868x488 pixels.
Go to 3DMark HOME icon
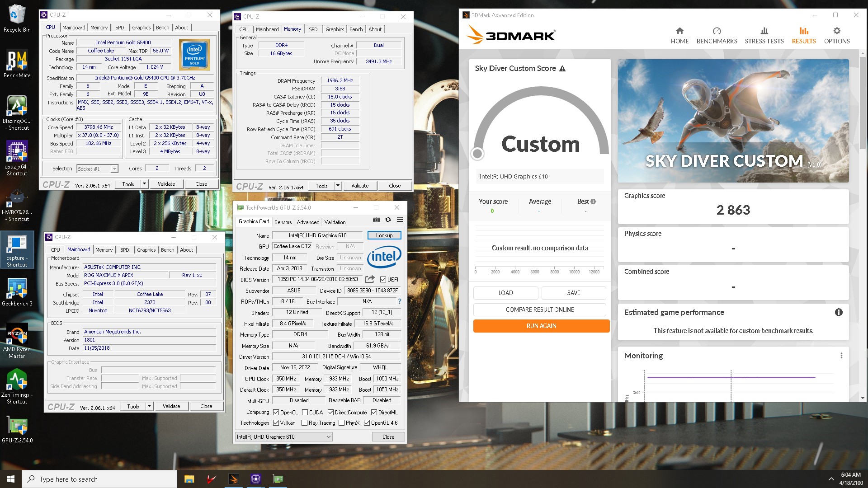(x=679, y=36)
